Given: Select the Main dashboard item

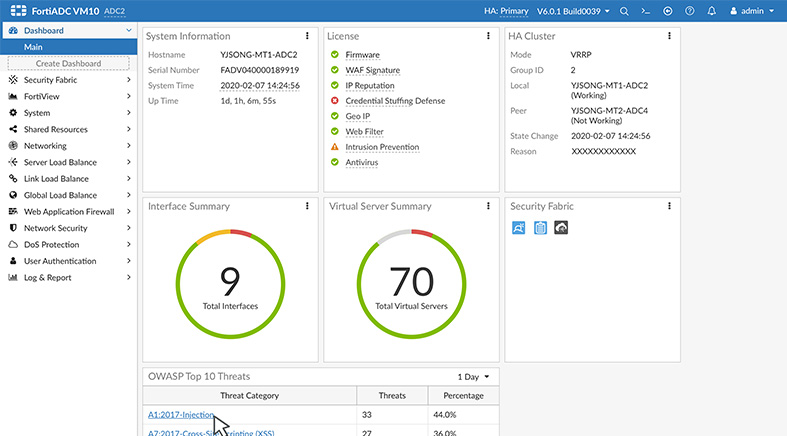Looking at the screenshot, I should (69, 47).
